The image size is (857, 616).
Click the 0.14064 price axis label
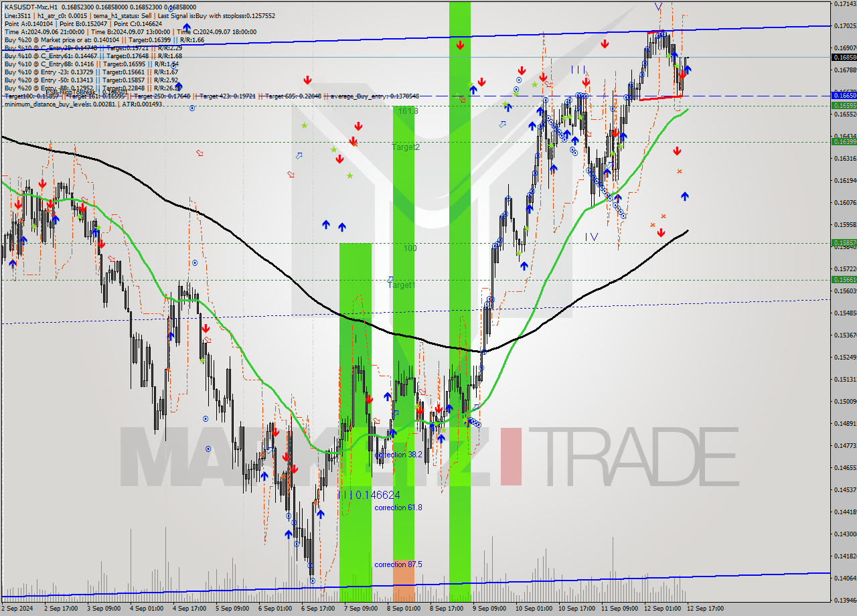(846, 579)
